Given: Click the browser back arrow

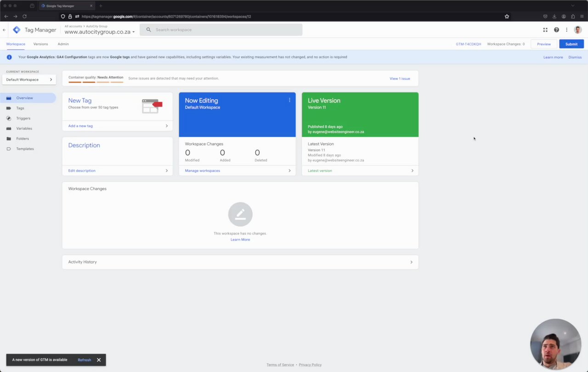Looking at the screenshot, I should (x=6, y=17).
